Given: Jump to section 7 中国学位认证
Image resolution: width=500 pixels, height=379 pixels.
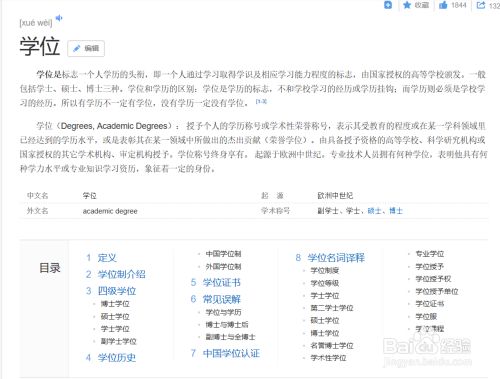Looking at the screenshot, I should [x=231, y=353].
